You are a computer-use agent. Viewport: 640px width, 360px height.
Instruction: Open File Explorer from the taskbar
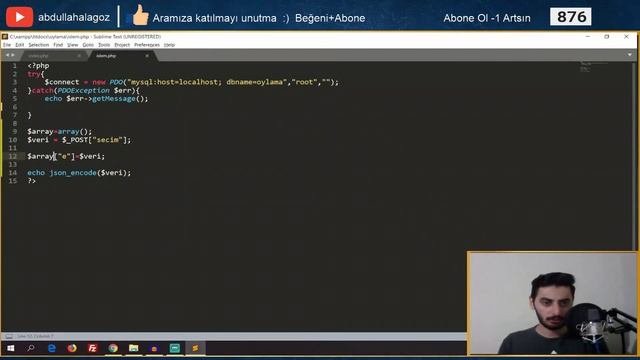pos(133,348)
